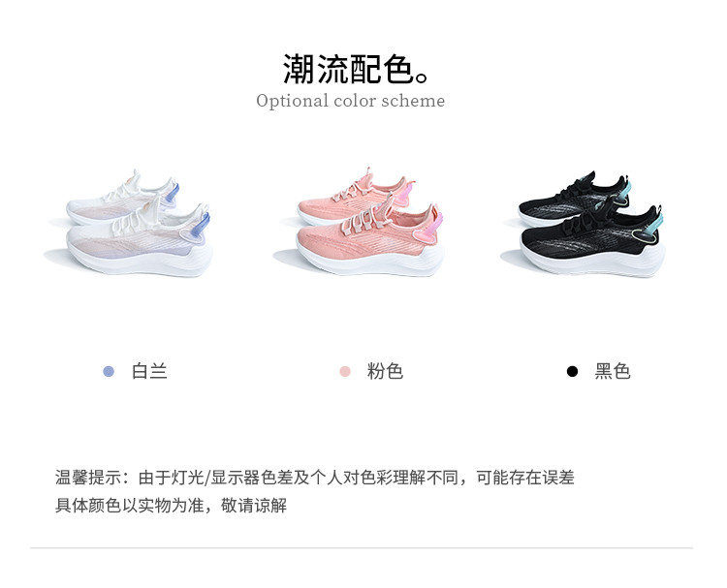Screen dimensions: 727x588
Task: Click the 粉色 color label
Action: 385,372
